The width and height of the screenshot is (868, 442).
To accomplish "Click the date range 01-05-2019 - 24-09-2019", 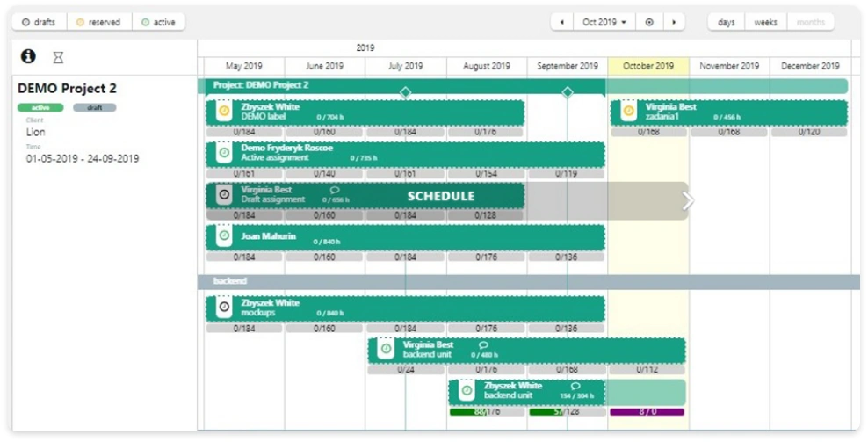I will pyautogui.click(x=83, y=158).
